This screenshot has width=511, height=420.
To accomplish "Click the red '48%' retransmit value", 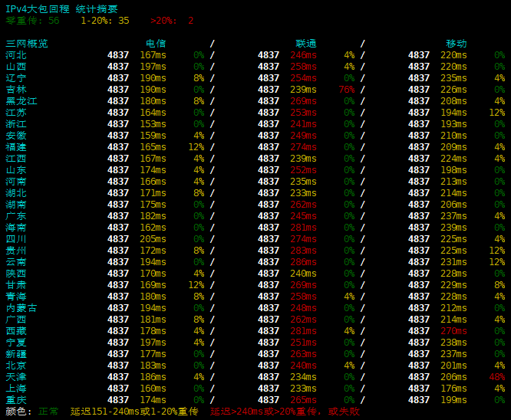I will tap(497, 377).
